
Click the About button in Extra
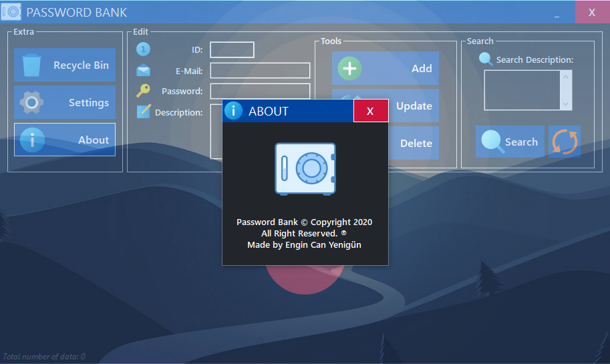coord(65,140)
